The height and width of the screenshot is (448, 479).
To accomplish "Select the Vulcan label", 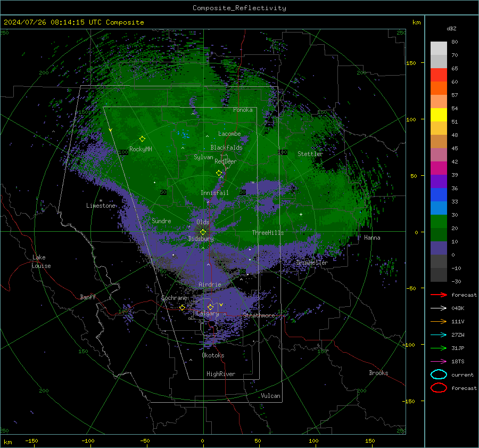I will point(270,396).
